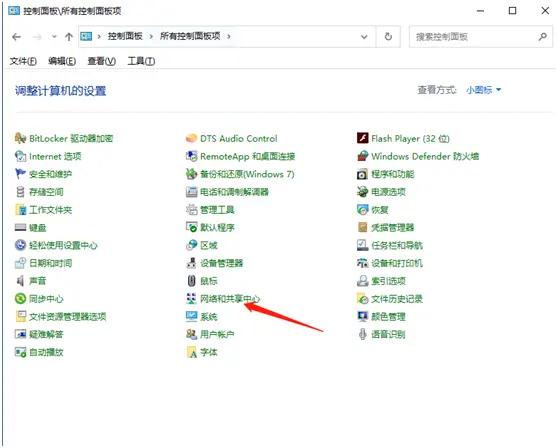Expand chevron after 控制面板 breadcrumb
This screenshot has width=558, height=448.
pyautogui.click(x=151, y=36)
